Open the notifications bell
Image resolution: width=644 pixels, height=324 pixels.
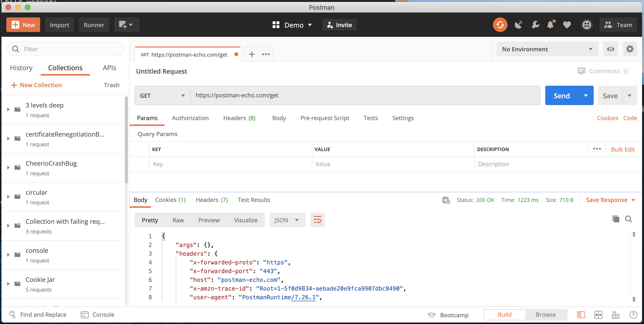(x=551, y=24)
